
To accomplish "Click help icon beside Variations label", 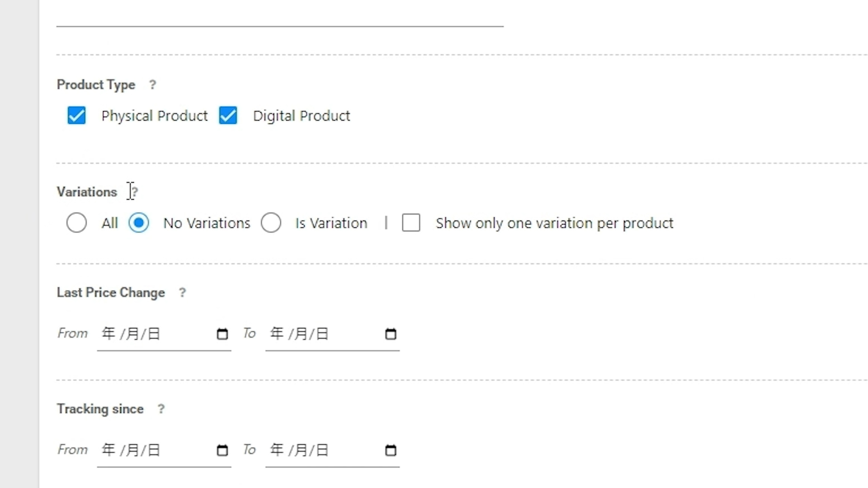I will [x=135, y=192].
